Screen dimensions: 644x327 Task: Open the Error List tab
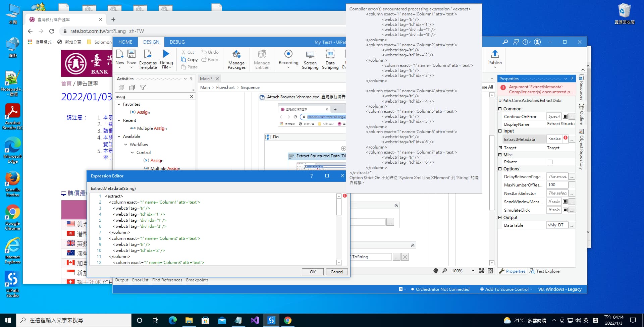[140, 280]
